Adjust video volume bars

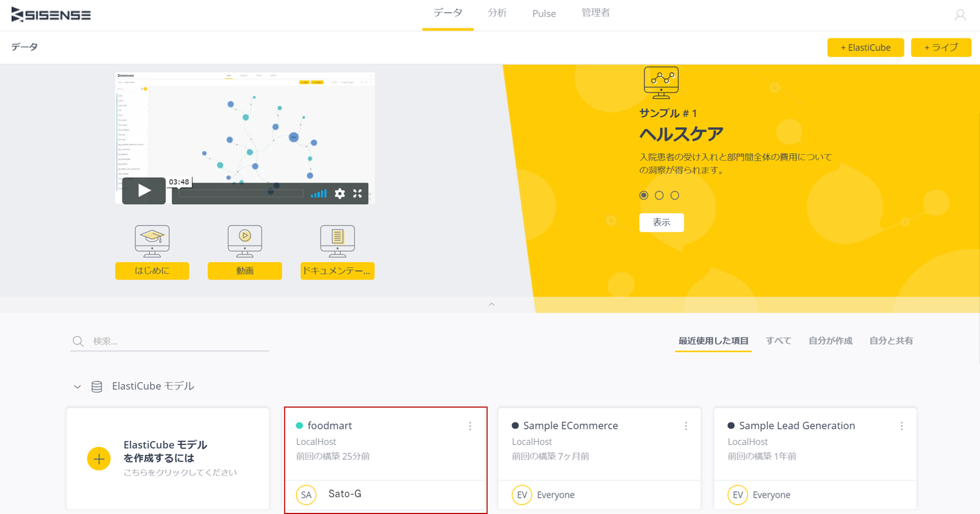point(319,194)
